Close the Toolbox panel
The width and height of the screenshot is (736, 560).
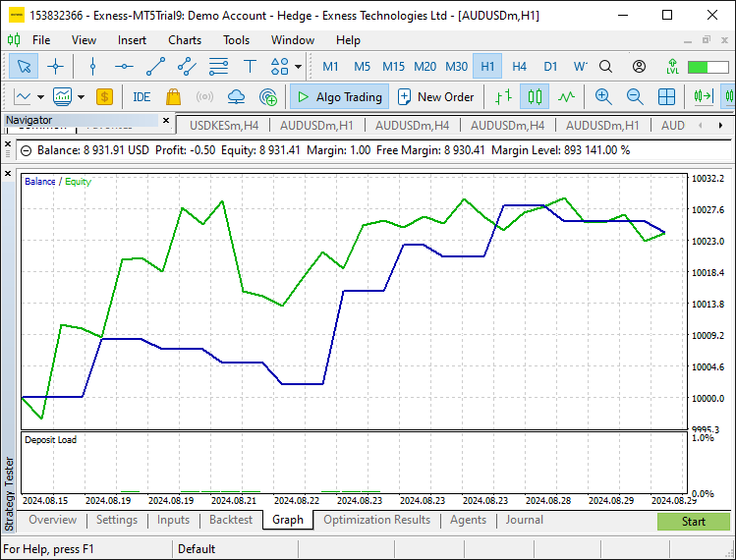click(x=8, y=143)
